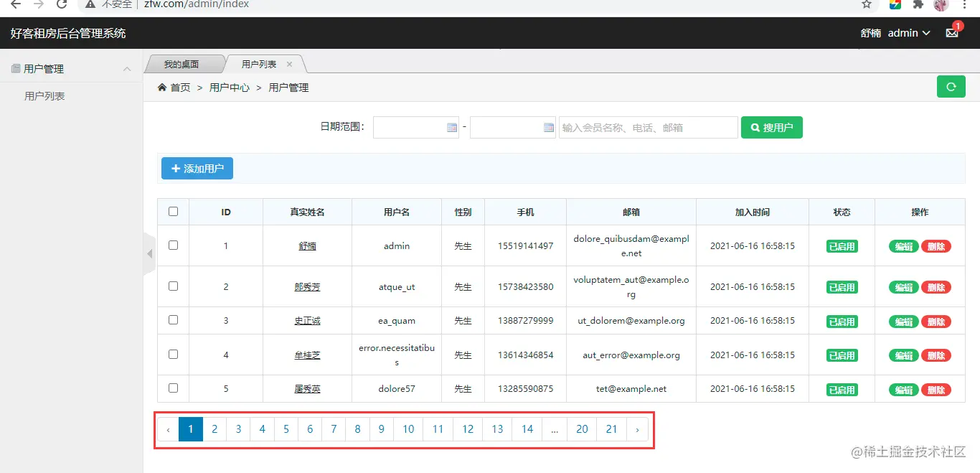Open the end date calendar icon
Viewport: 980px width, 473px height.
click(549, 128)
